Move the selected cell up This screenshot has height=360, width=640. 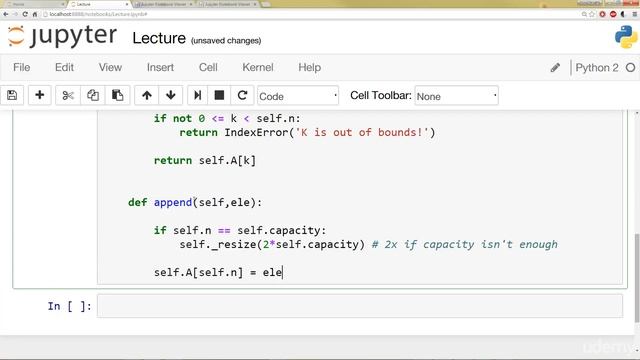[x=147, y=96]
